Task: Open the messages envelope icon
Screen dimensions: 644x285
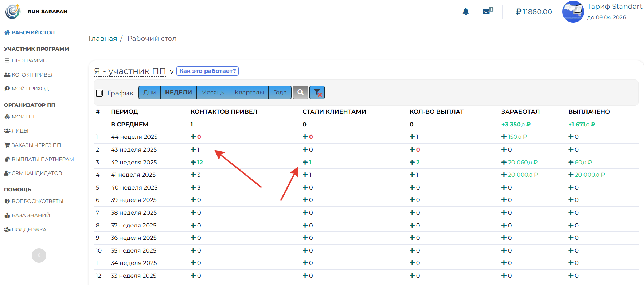Action: [x=487, y=11]
